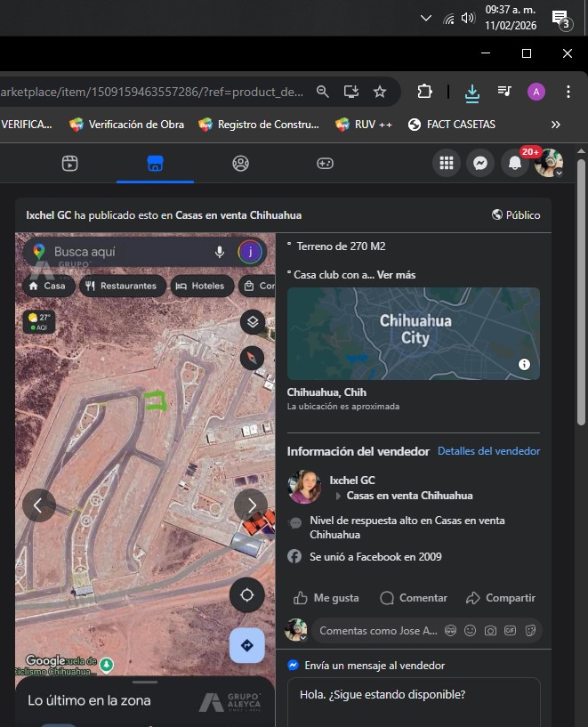Open emoji picker in comment box
Viewport: 588px width, 727px height.
tap(471, 631)
